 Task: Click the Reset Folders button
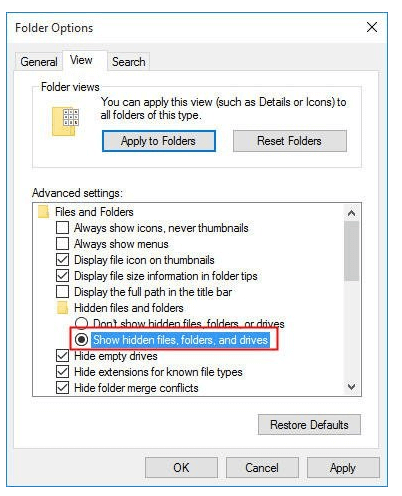(x=290, y=141)
